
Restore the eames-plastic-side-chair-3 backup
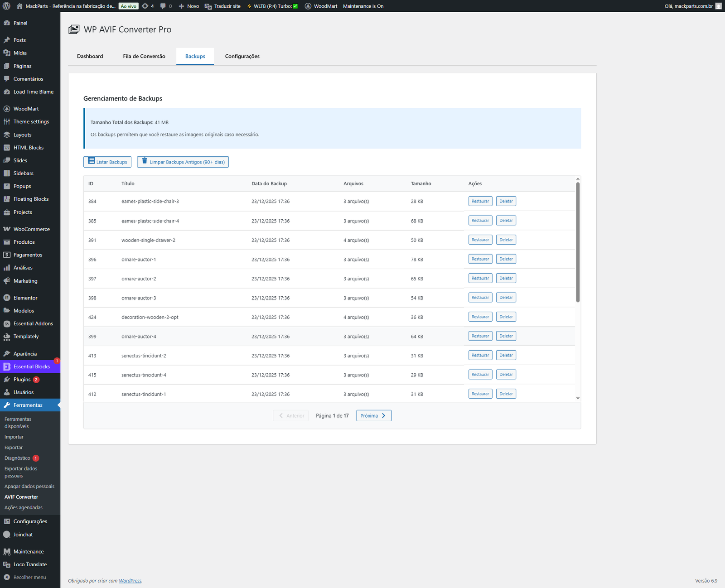point(480,201)
